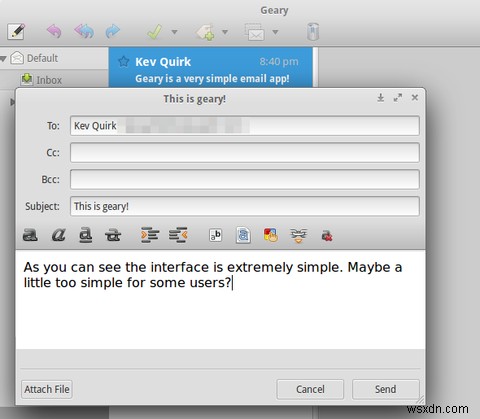Viewport: 480px width, 419px height.
Task: Toggle strikethrough formatting
Action: pyautogui.click(x=113, y=235)
